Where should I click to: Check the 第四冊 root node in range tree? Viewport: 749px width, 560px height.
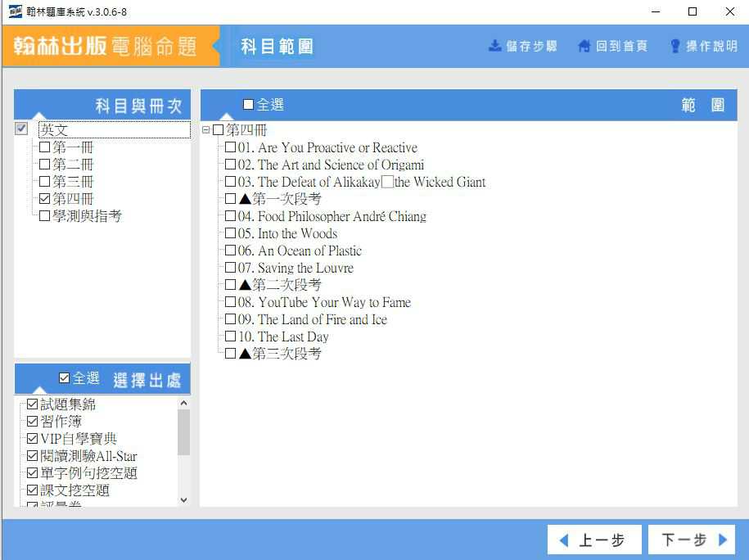pyautogui.click(x=218, y=130)
